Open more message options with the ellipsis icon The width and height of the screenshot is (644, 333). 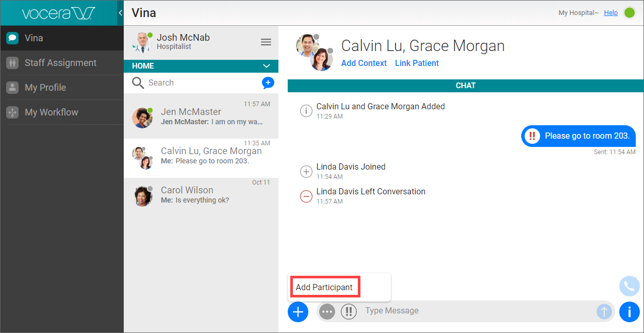[327, 311]
